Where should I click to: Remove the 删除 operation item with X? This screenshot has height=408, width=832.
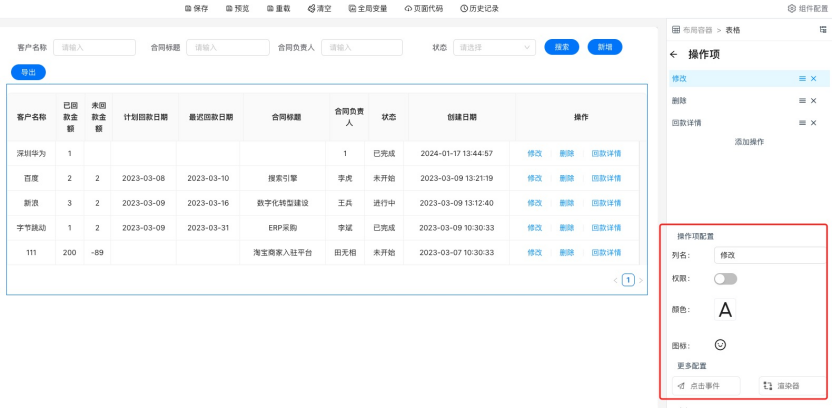813,101
